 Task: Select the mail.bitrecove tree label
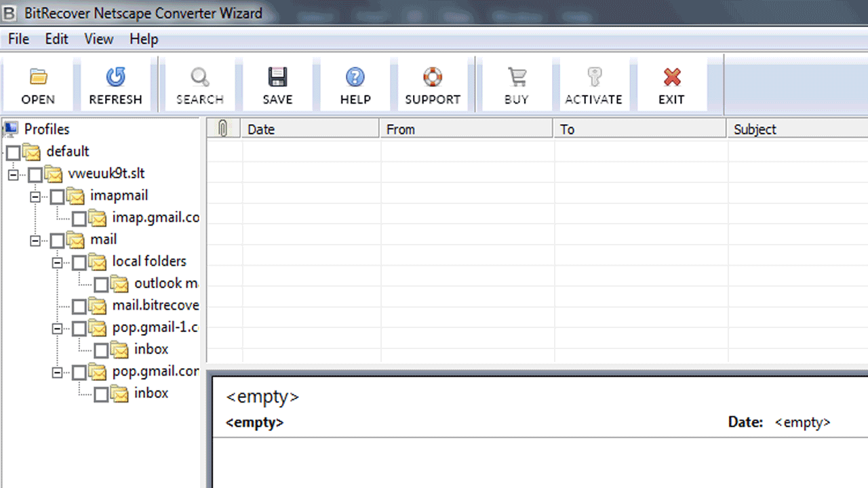[x=156, y=306]
